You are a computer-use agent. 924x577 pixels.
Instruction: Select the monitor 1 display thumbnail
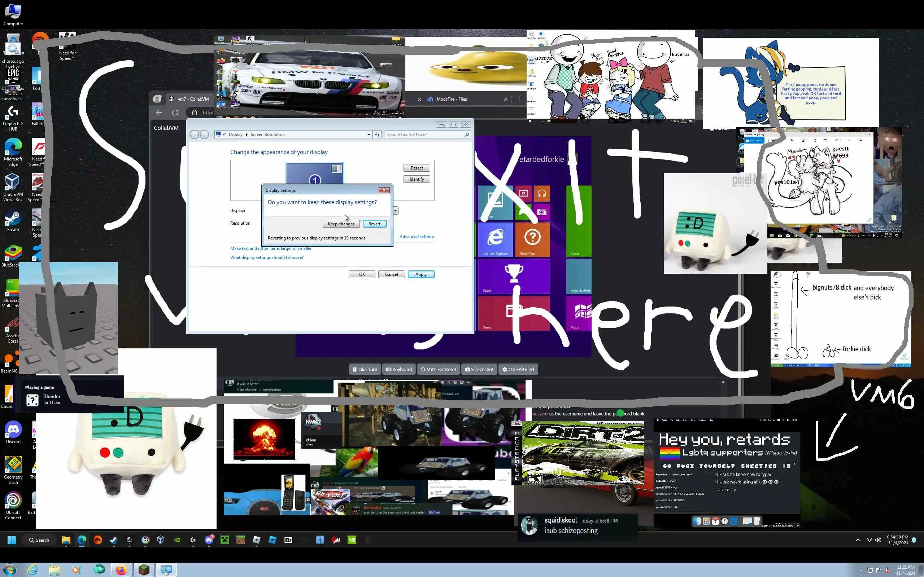coord(315,173)
